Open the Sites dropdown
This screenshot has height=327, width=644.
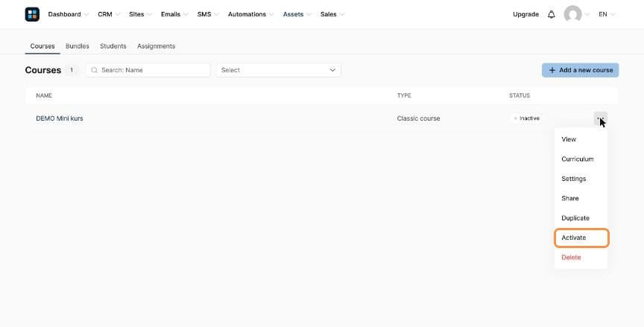(140, 14)
